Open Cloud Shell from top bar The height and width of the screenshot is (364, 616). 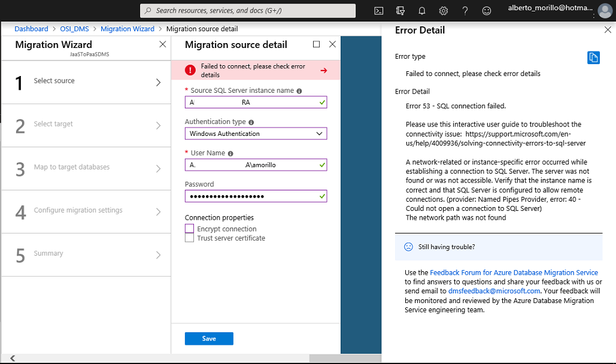pos(379,11)
